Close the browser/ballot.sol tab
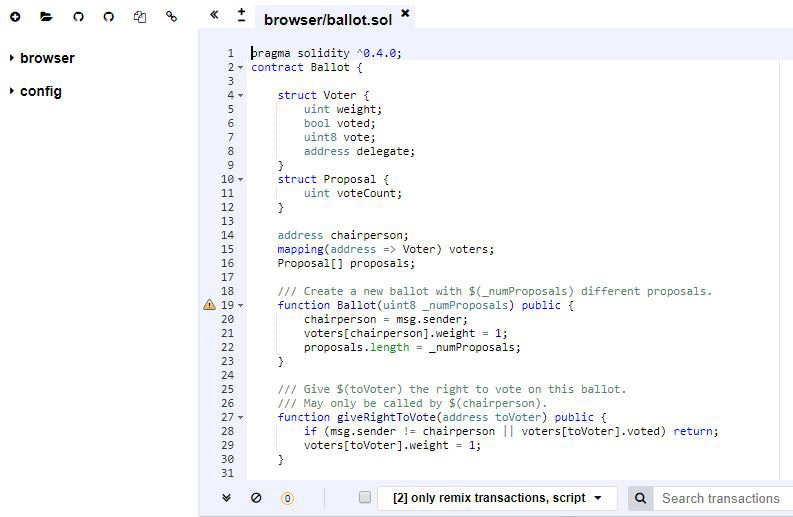This screenshot has height=517, width=793. tap(405, 13)
